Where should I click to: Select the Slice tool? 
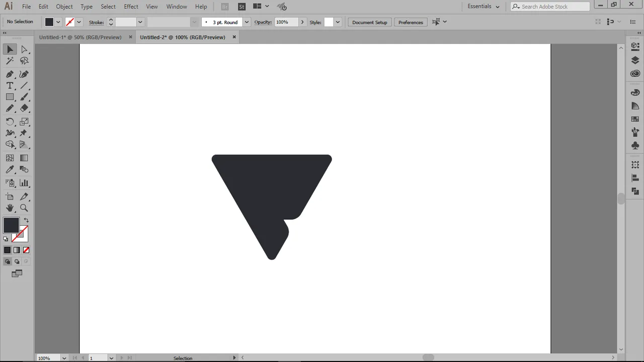24,197
